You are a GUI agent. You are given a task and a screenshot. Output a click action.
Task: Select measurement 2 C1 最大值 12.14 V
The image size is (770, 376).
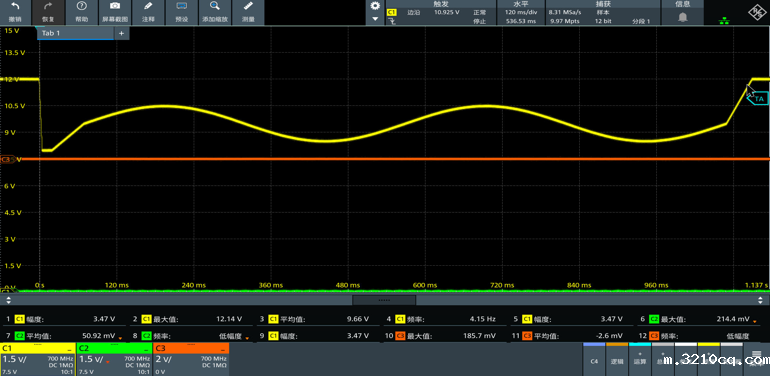[191, 319]
